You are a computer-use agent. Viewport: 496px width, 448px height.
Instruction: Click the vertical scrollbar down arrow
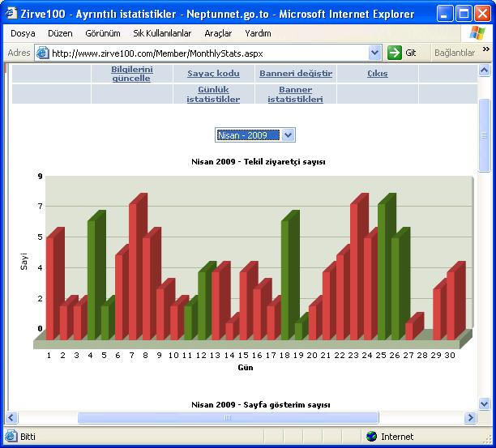point(485,403)
